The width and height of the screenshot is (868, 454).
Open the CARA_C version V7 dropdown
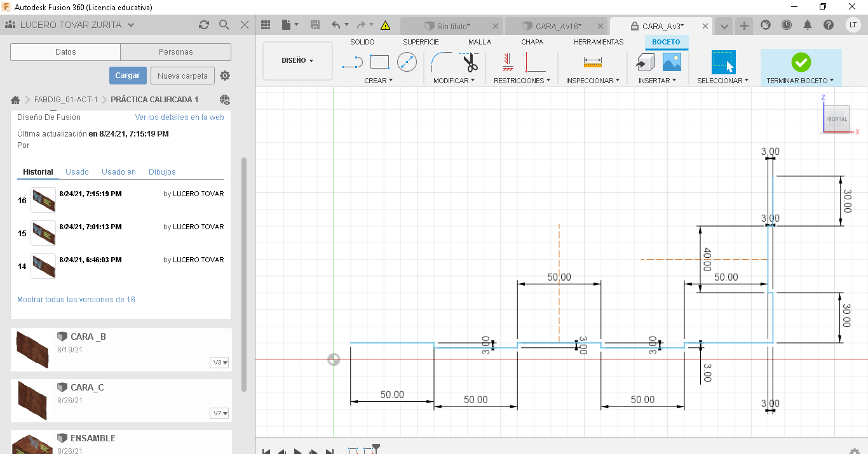(220, 413)
